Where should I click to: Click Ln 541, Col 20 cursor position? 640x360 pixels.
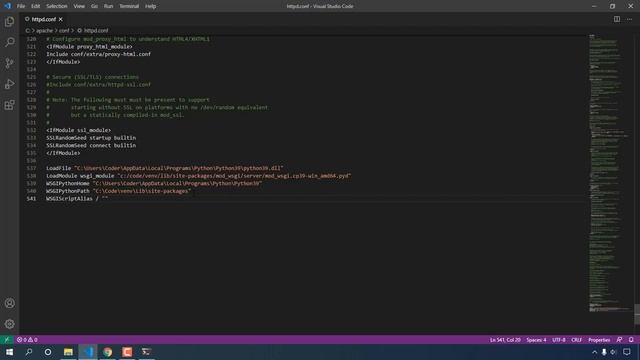tap(505, 340)
